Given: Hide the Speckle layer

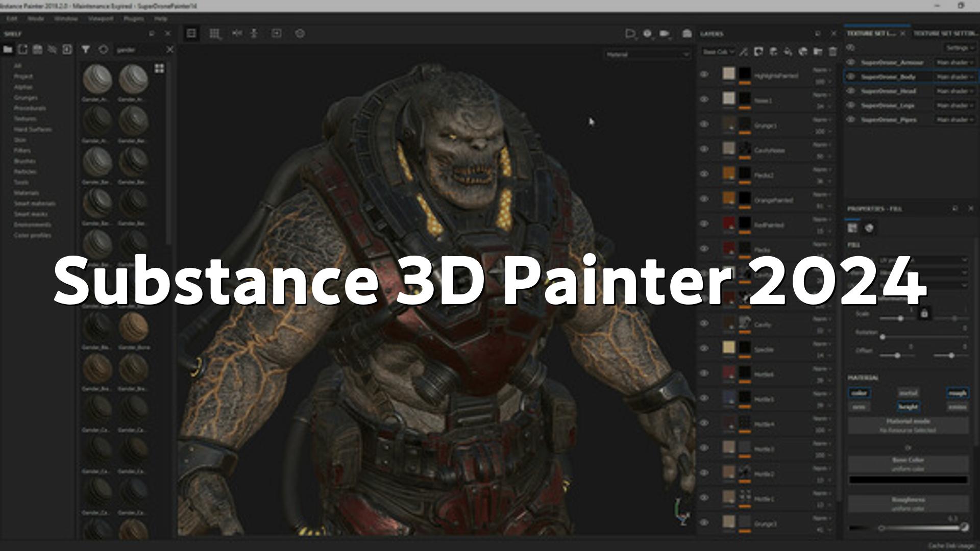Looking at the screenshot, I should (x=704, y=348).
